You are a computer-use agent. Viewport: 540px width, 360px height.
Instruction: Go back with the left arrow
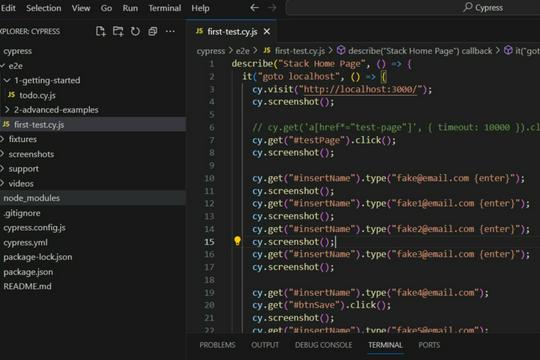coord(255,8)
